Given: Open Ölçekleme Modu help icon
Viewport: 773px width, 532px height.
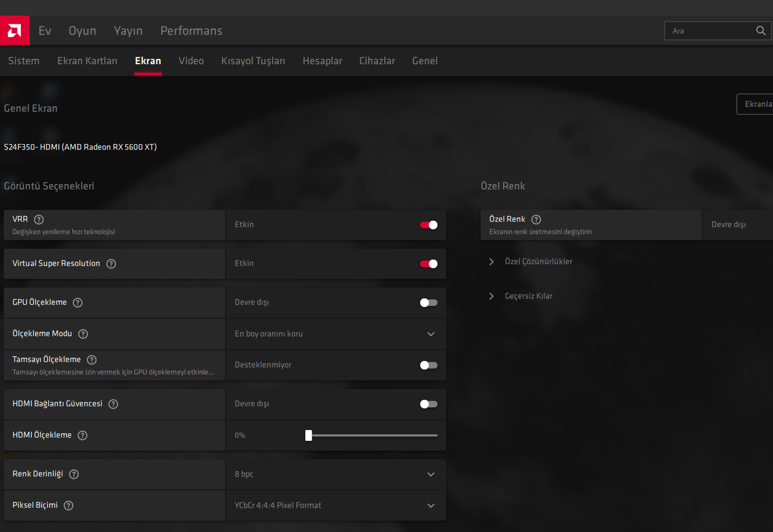Looking at the screenshot, I should pos(83,334).
